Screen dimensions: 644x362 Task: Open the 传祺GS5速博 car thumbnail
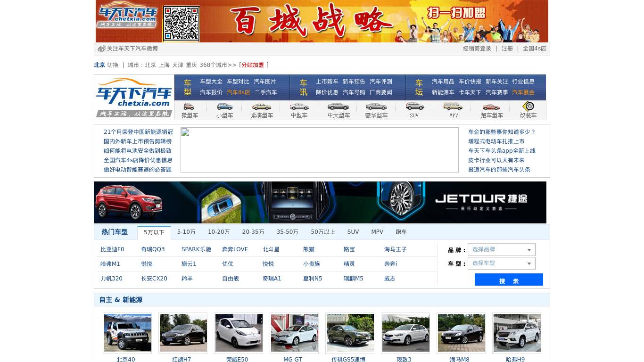(x=350, y=333)
